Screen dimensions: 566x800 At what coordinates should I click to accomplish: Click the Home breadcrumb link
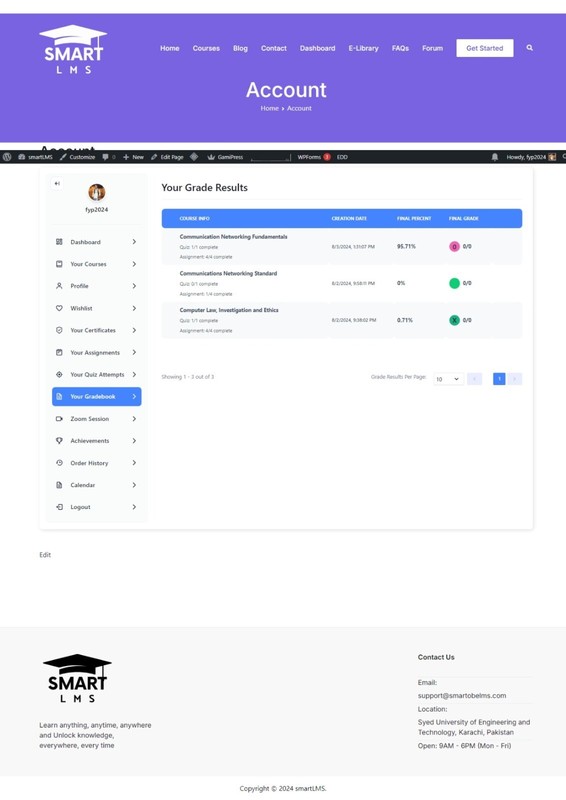pos(269,108)
